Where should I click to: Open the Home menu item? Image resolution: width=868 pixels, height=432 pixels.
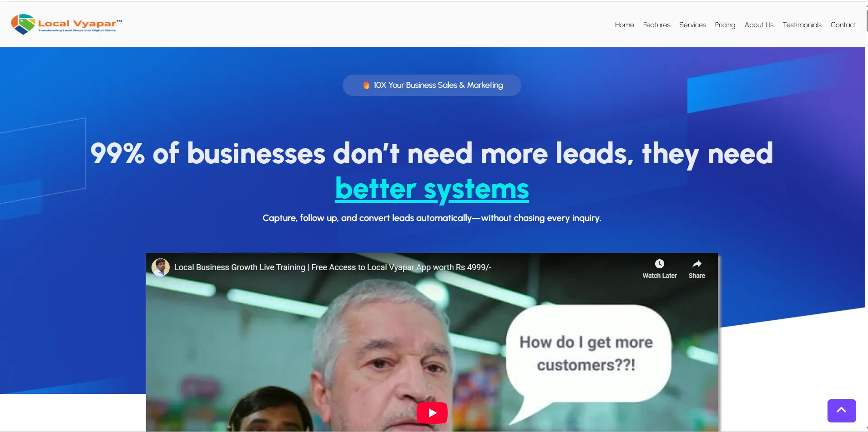(624, 25)
